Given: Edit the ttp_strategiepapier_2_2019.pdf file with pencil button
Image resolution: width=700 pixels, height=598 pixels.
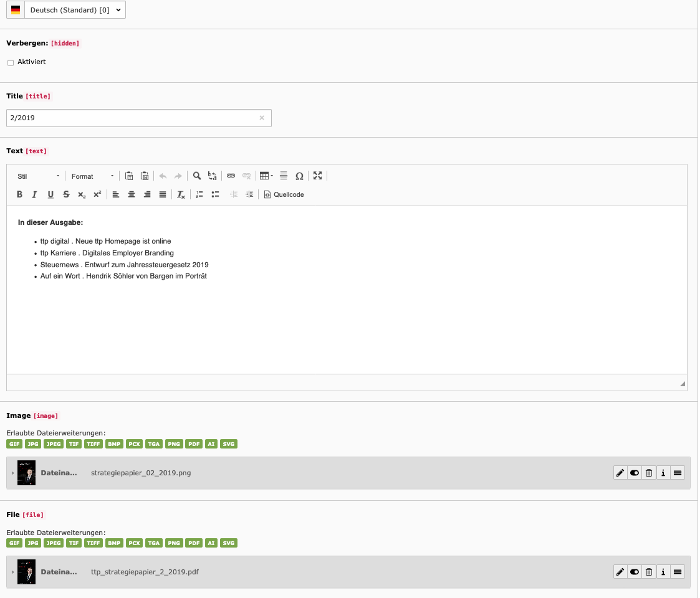Looking at the screenshot, I should [x=620, y=572].
